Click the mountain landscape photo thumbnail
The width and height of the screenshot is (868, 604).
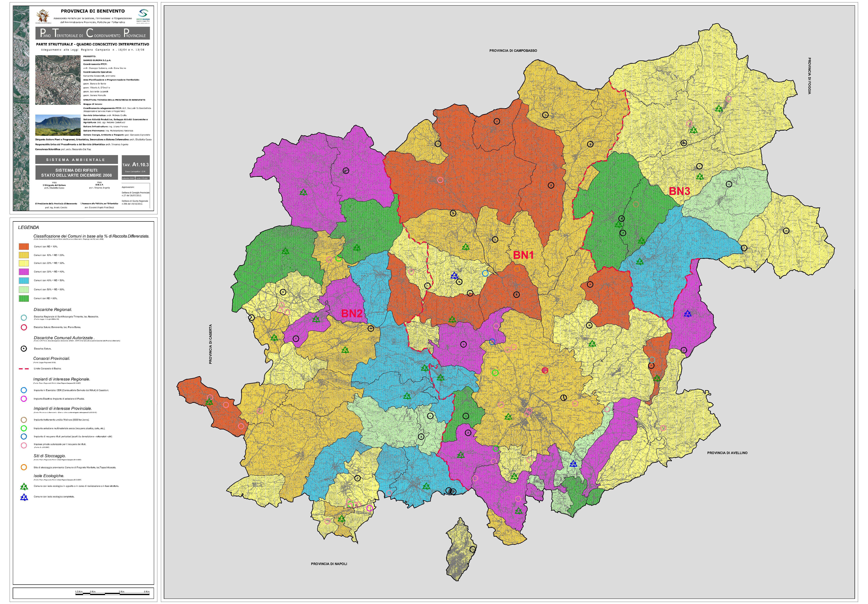pyautogui.click(x=58, y=125)
